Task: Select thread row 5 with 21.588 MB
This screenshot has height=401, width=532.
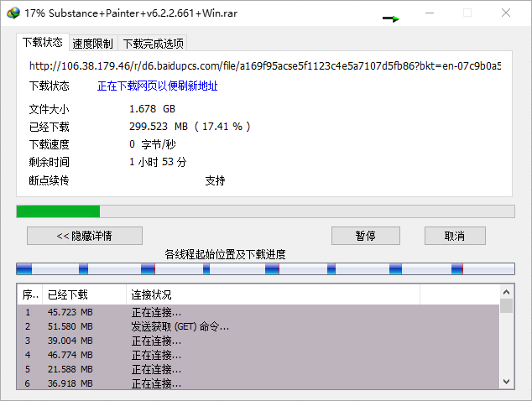Action: 258,369
